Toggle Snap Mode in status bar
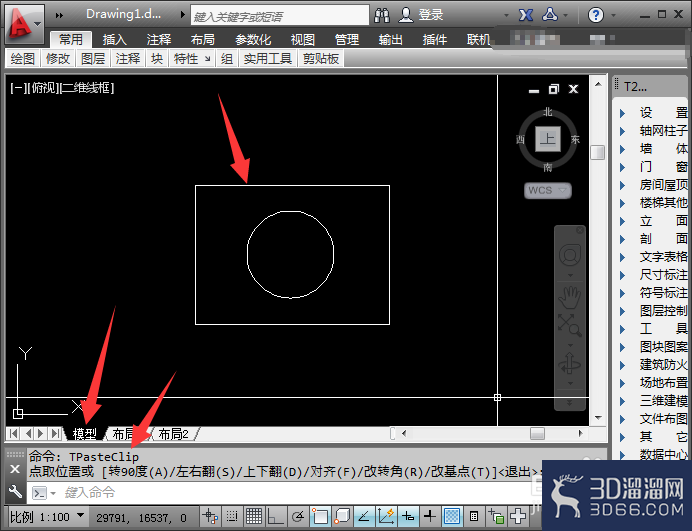Viewport: 692px width, 531px height. pyautogui.click(x=232, y=516)
